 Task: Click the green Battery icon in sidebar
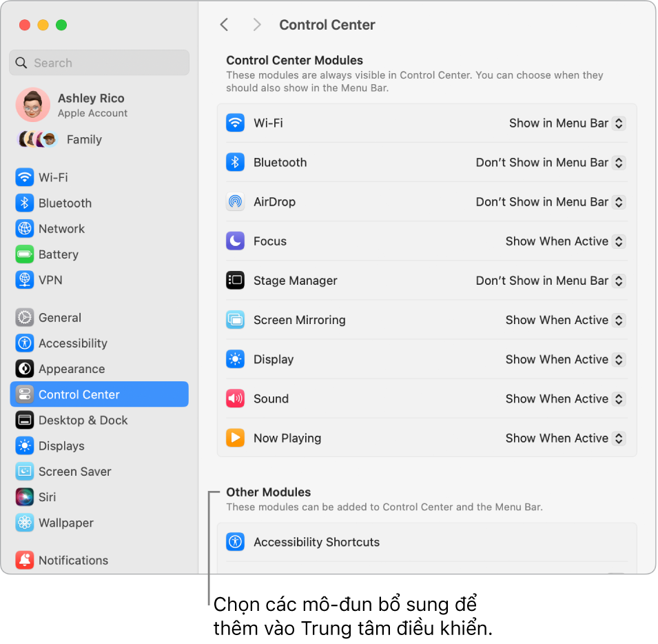click(24, 254)
